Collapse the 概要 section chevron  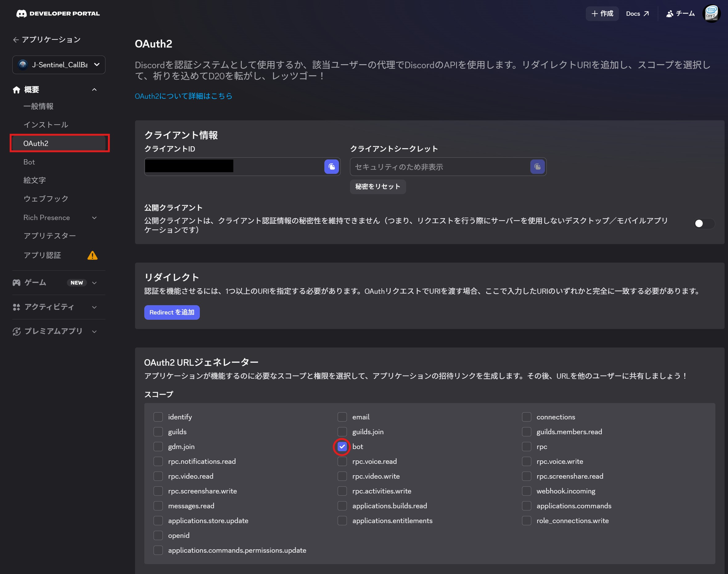coord(94,90)
